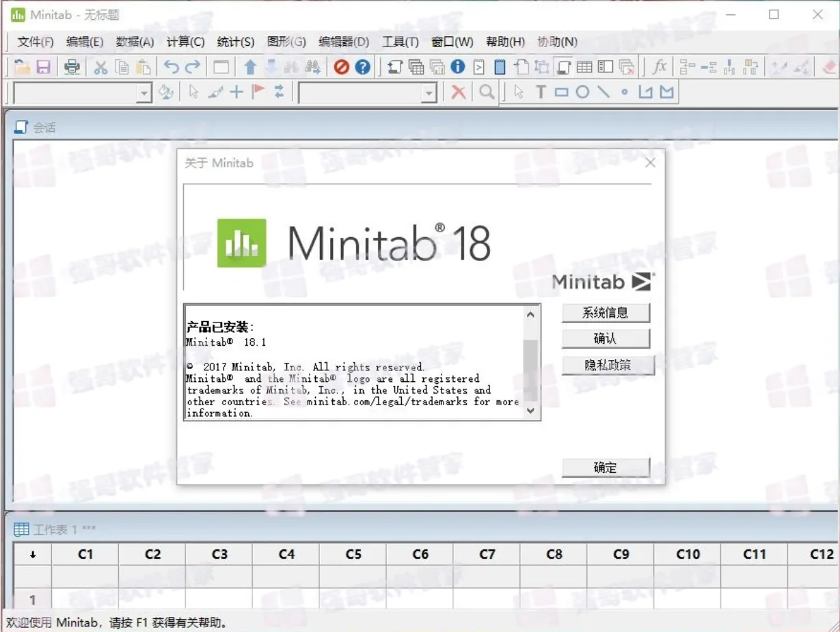Viewport: 840px width, 632px height.
Task: Click the 系统信息 button
Action: (606, 313)
